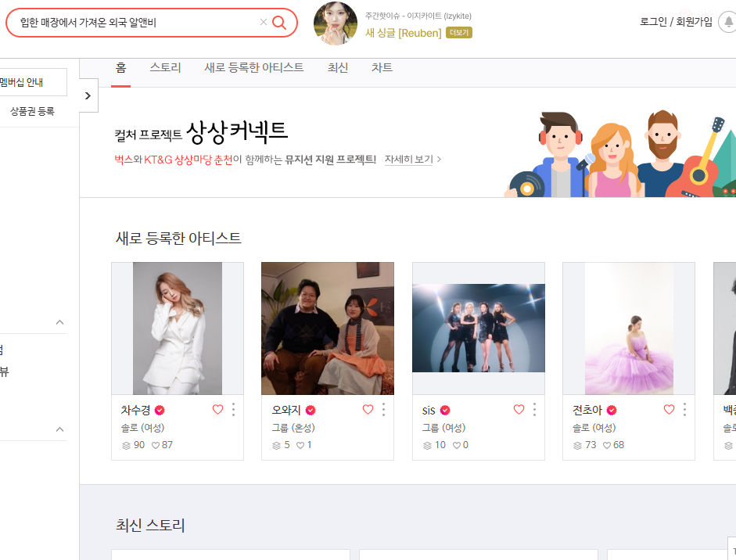The height and width of the screenshot is (560, 736).
Task: Toggle favorite heart on 전초아
Action: pyautogui.click(x=669, y=408)
